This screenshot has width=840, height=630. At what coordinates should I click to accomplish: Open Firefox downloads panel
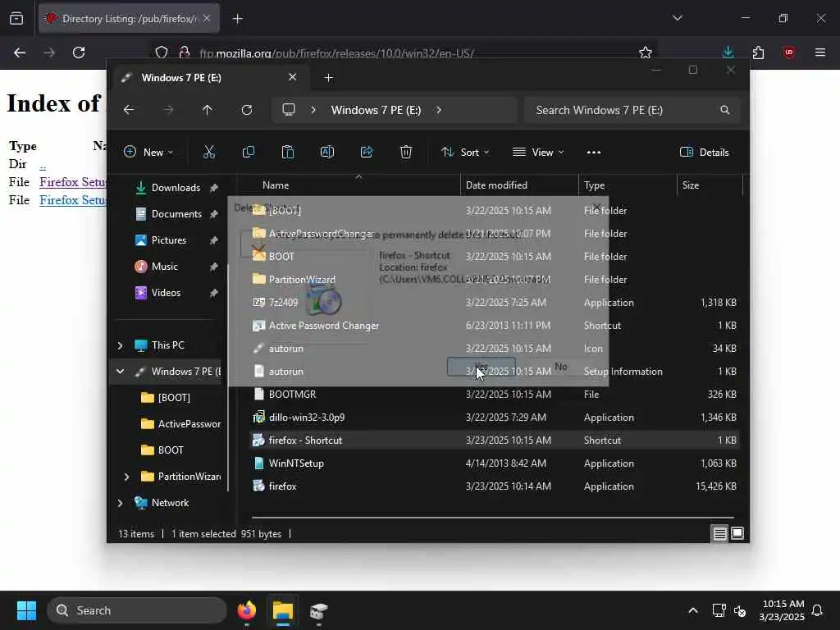(728, 52)
